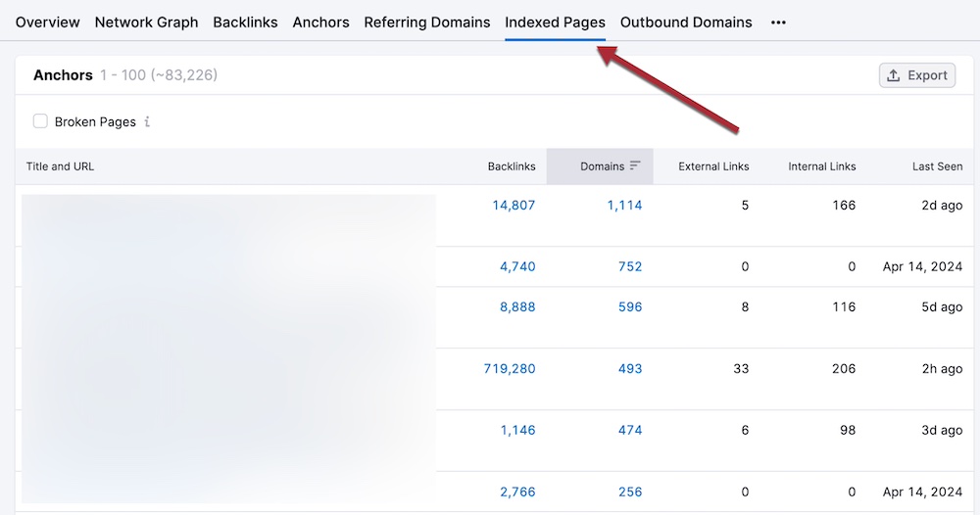Sort by the Last Seen column header
This screenshot has width=980, height=515.
(x=937, y=166)
